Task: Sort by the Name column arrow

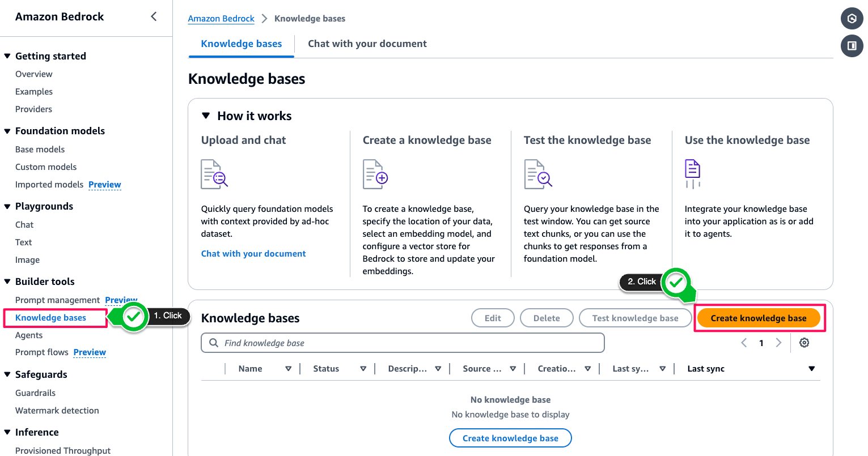Action: tap(288, 369)
